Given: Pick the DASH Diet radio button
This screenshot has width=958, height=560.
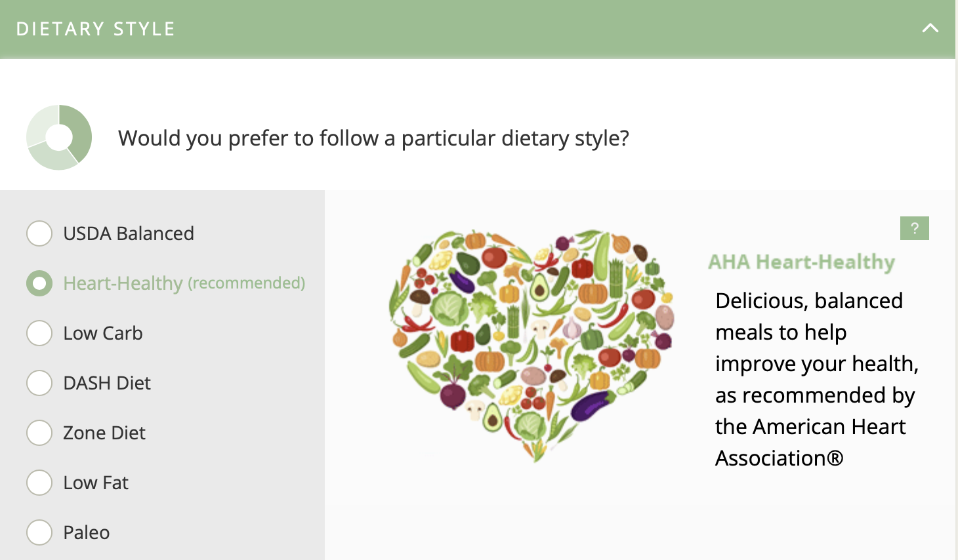Looking at the screenshot, I should click(39, 383).
